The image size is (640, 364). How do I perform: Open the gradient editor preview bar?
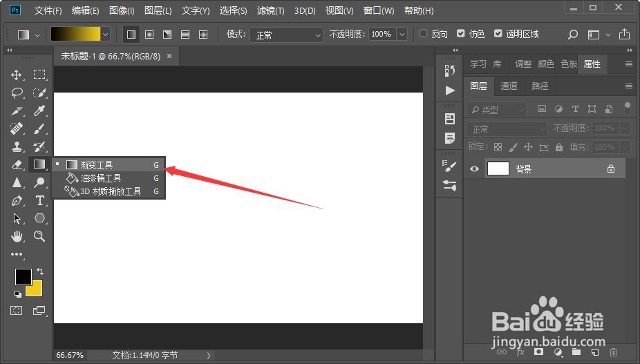pos(75,35)
